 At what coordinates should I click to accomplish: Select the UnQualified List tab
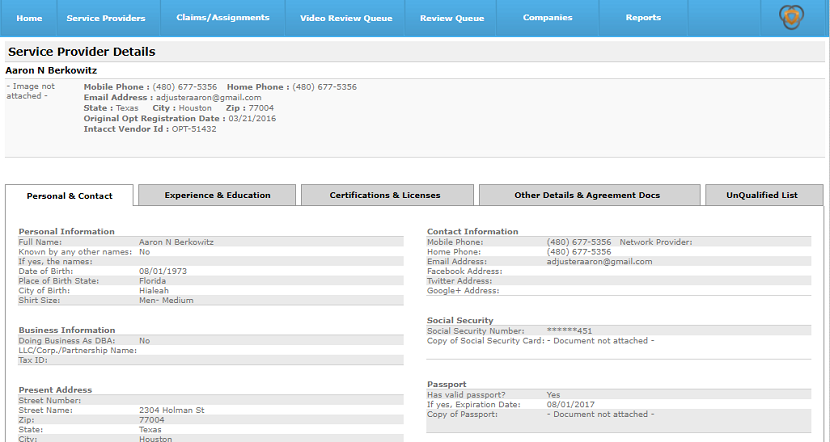(x=762, y=195)
